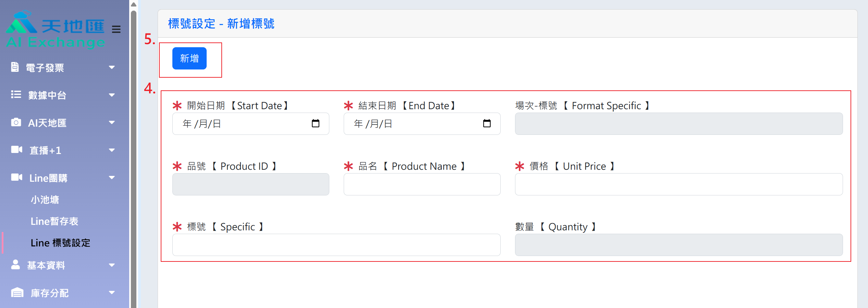
Task: Click the Product Name input field
Action: pyautogui.click(x=422, y=184)
